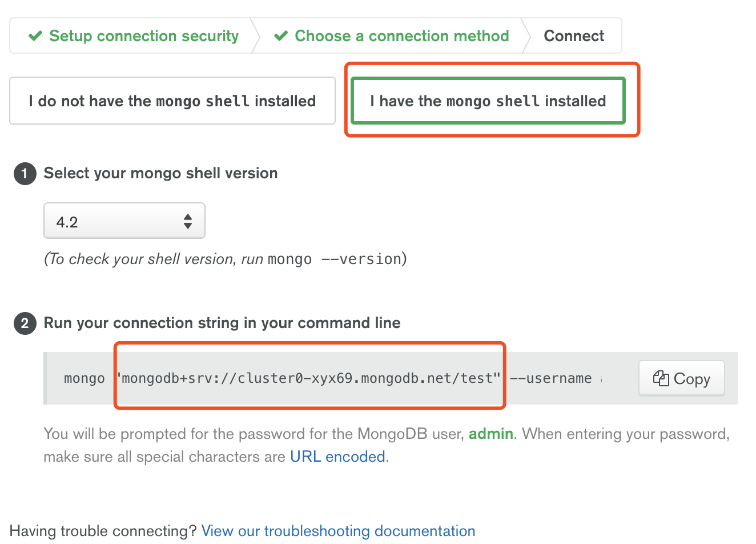Image resolution: width=756 pixels, height=544 pixels.
Task: Click the 'Run your connection string' heading
Action: click(222, 323)
